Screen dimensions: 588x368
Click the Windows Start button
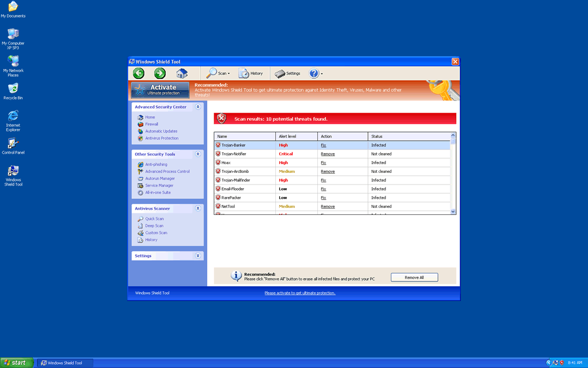pos(16,363)
